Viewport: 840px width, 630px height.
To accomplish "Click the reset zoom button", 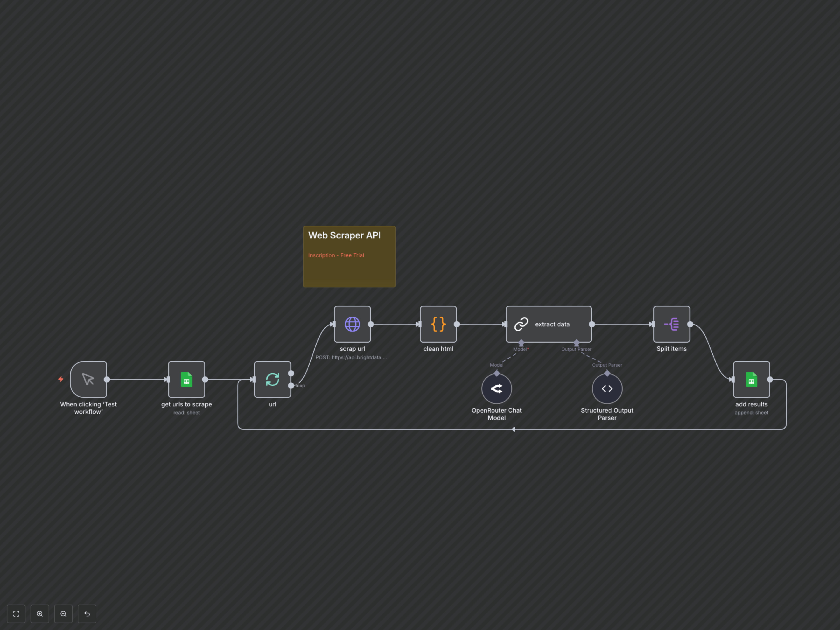I will (87, 614).
